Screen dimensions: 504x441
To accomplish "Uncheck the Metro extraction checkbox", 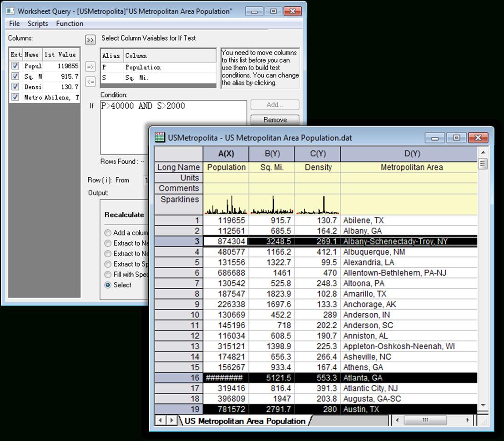I will click(14, 97).
